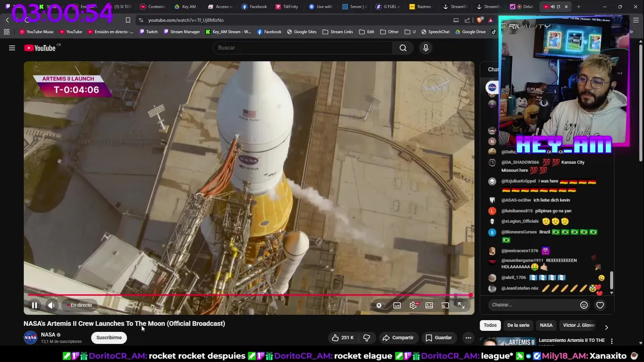Screen dimensions: 644x362
Task: Send a heart reaction in chat
Action: tap(600, 305)
